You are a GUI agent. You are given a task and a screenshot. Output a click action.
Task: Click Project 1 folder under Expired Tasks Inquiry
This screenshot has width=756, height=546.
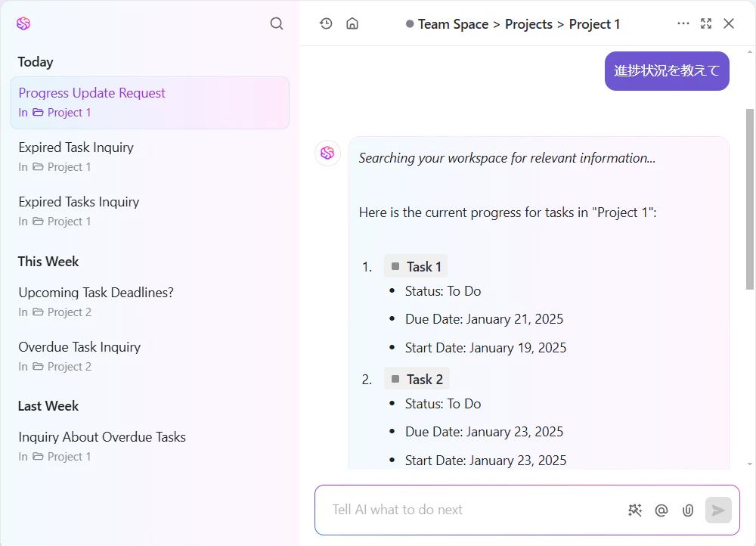tap(62, 222)
